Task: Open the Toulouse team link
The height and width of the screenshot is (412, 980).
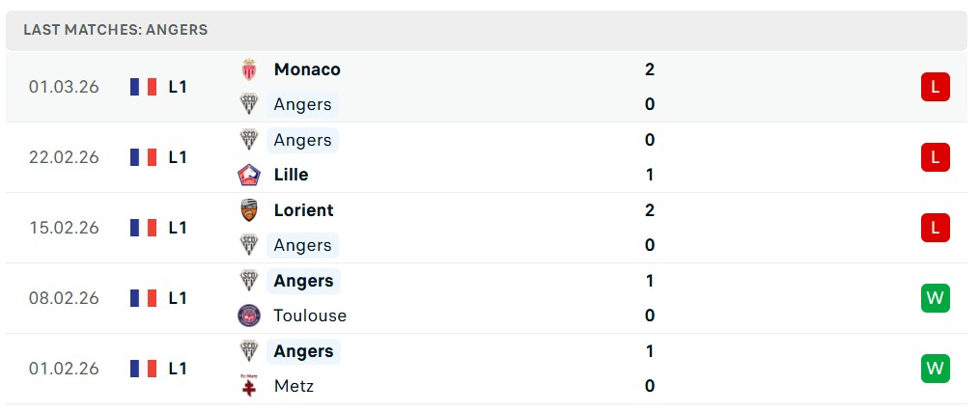Action: (x=310, y=316)
